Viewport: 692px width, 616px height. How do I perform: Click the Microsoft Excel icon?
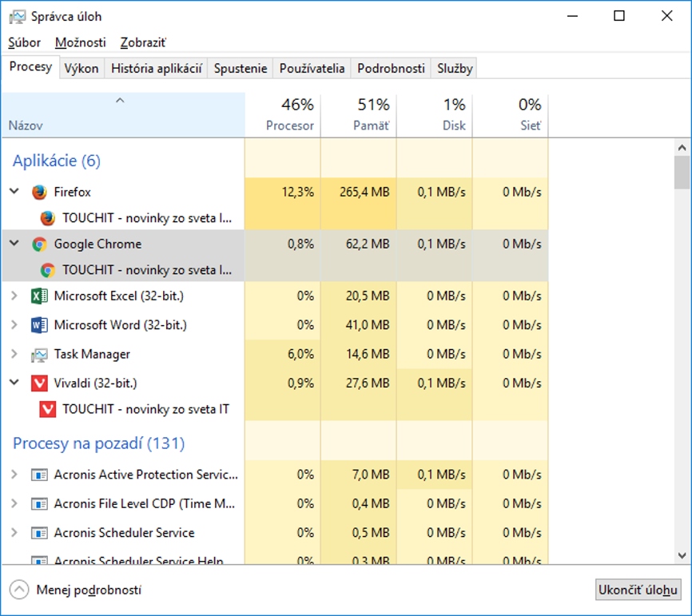tap(39, 296)
